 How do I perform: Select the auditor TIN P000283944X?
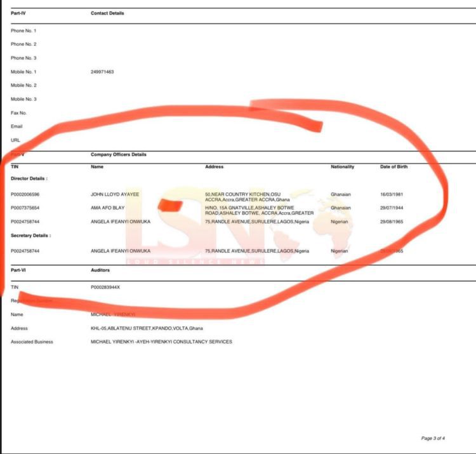click(x=105, y=287)
